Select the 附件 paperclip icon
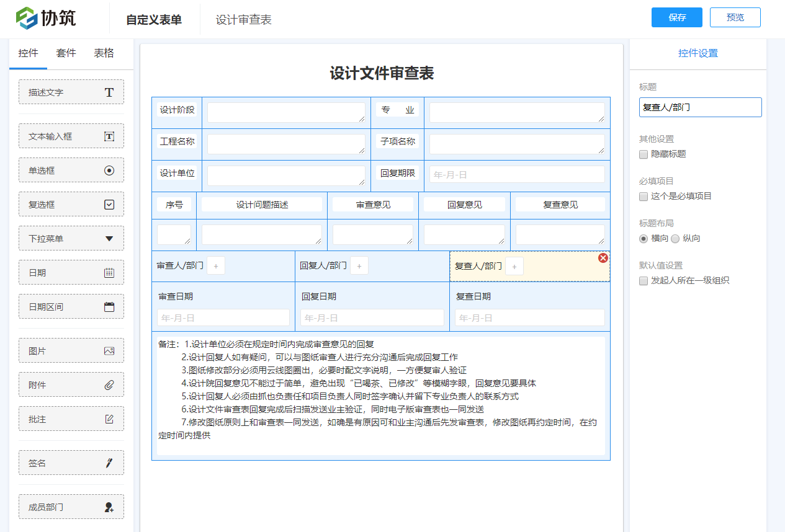Screen dimensions: 785x532 (109, 385)
